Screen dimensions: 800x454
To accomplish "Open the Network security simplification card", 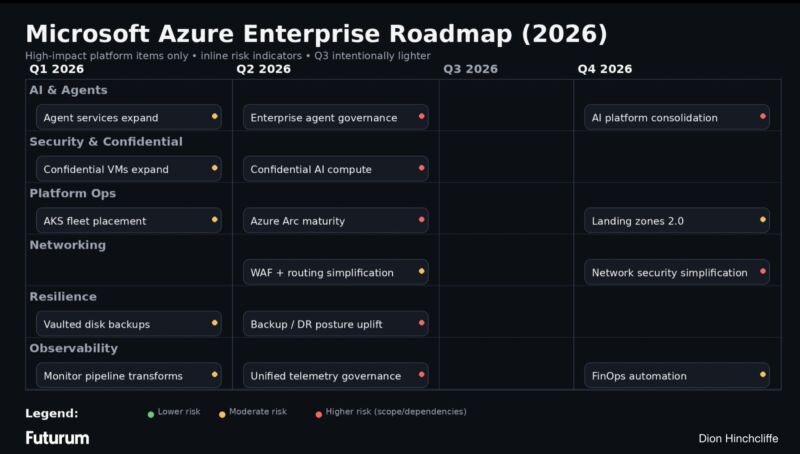I will coord(676,272).
